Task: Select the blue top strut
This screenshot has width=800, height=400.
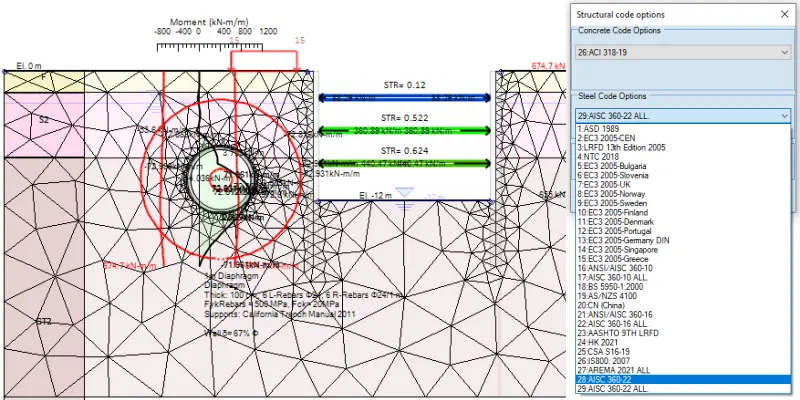Action: pyautogui.click(x=405, y=98)
